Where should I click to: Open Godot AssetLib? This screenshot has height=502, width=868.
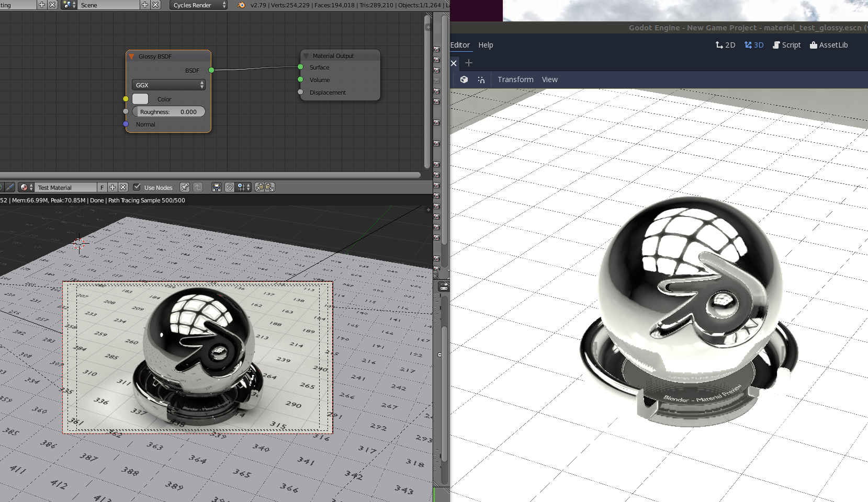coord(829,45)
